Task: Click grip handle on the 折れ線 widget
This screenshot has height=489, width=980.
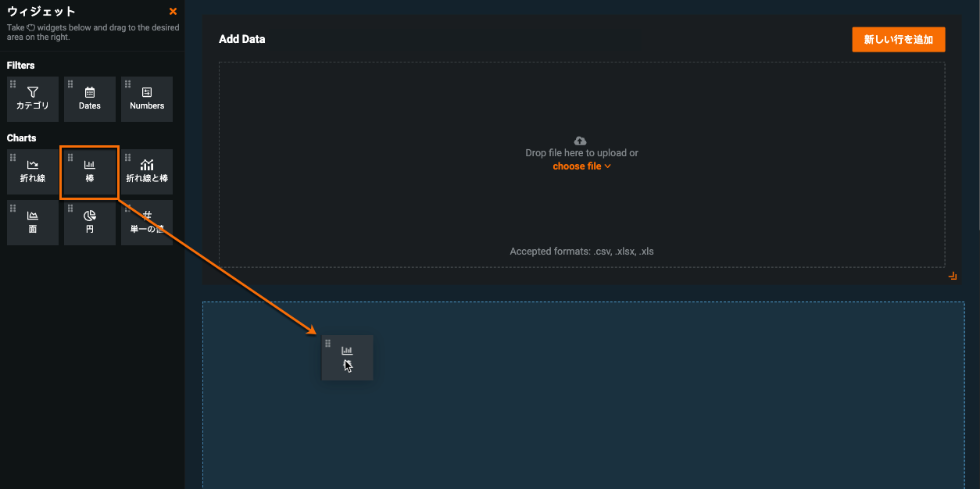Action: pyautogui.click(x=13, y=157)
